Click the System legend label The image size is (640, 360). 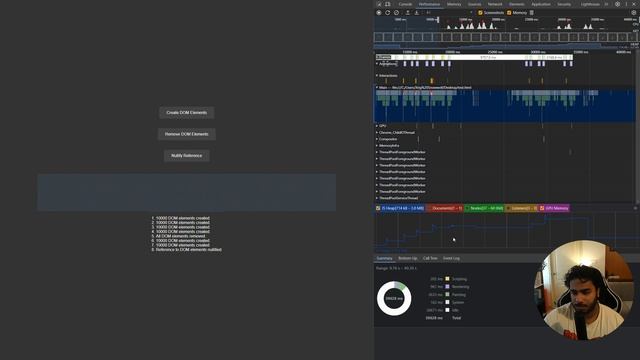click(458, 302)
